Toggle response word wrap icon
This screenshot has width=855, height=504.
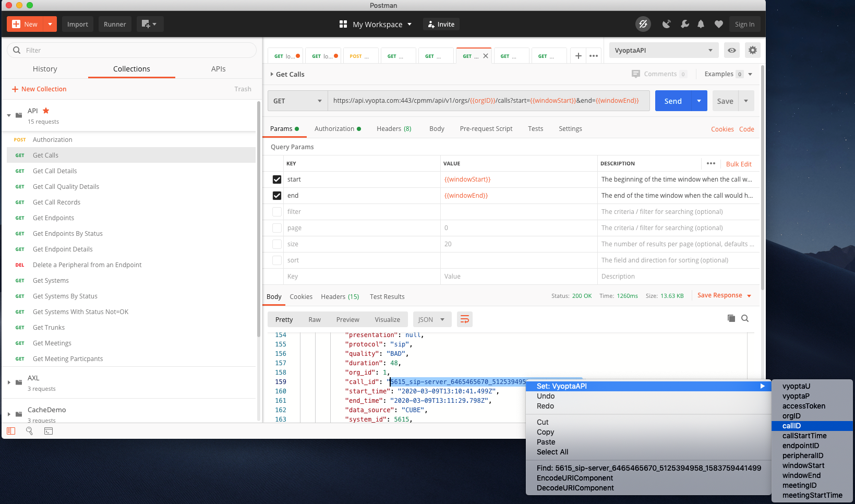pos(464,319)
